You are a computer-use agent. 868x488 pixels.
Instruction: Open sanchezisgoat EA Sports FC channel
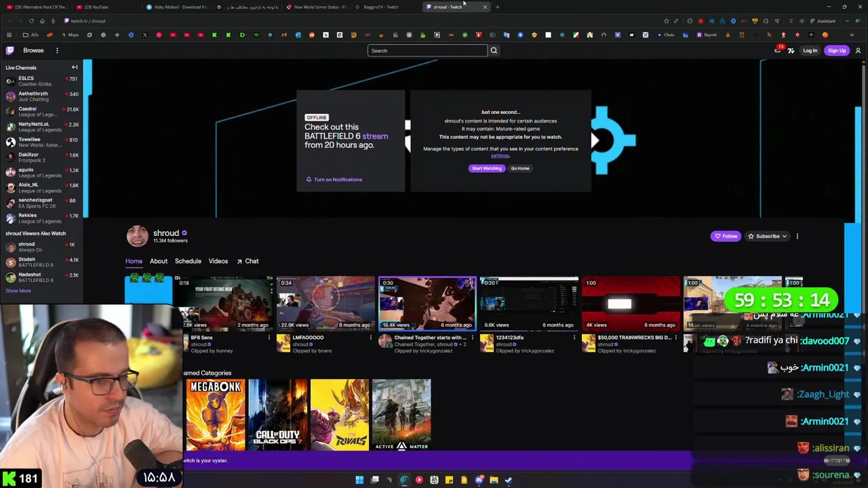click(x=41, y=203)
